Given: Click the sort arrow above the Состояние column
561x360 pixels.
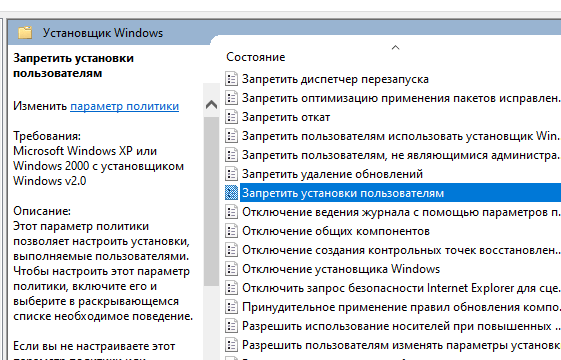Looking at the screenshot, I should pyautogui.click(x=395, y=47).
